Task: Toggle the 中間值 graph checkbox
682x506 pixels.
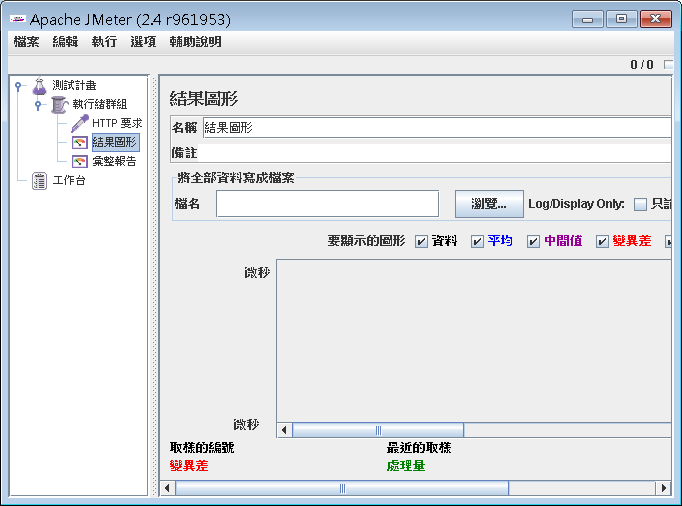Action: 533,241
